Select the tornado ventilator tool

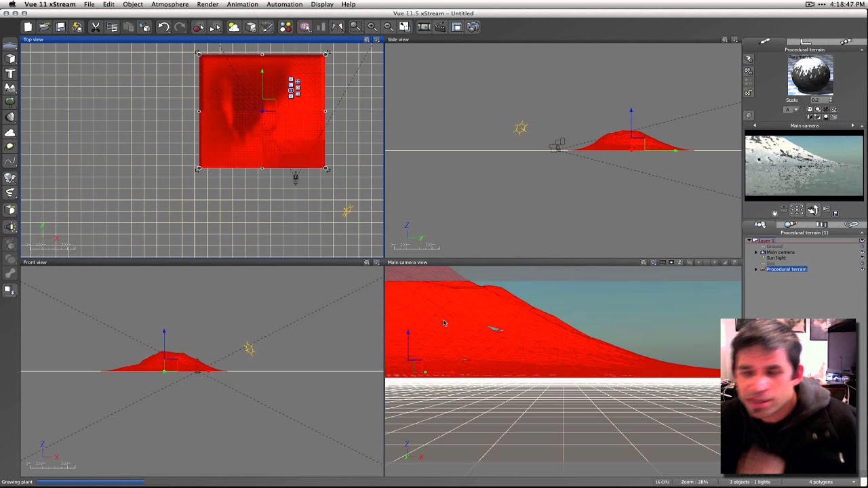coord(10,192)
